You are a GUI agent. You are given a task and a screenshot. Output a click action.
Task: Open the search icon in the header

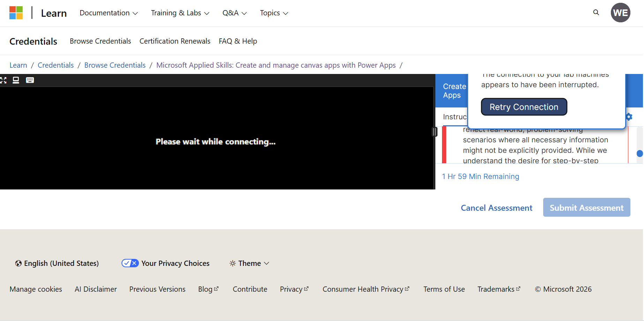[596, 13]
